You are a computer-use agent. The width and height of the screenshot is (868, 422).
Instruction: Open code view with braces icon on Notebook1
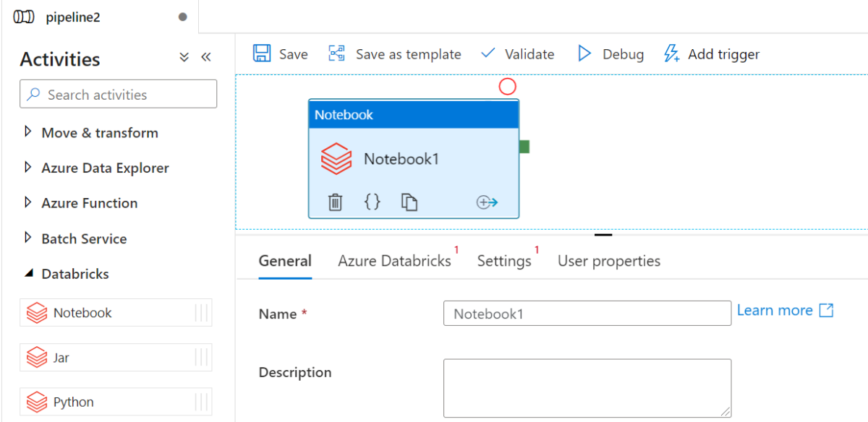[x=372, y=202]
